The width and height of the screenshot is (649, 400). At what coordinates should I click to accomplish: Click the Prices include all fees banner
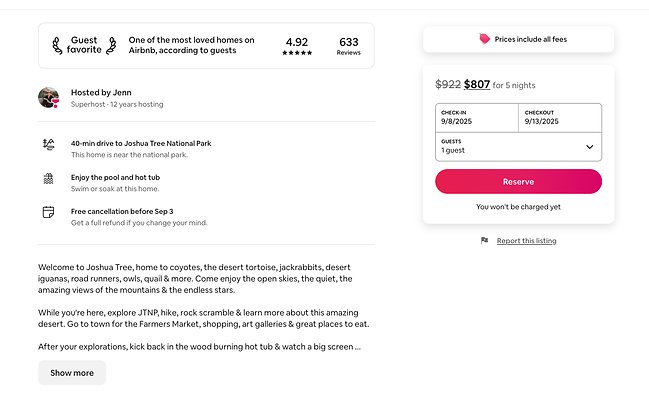pos(518,39)
